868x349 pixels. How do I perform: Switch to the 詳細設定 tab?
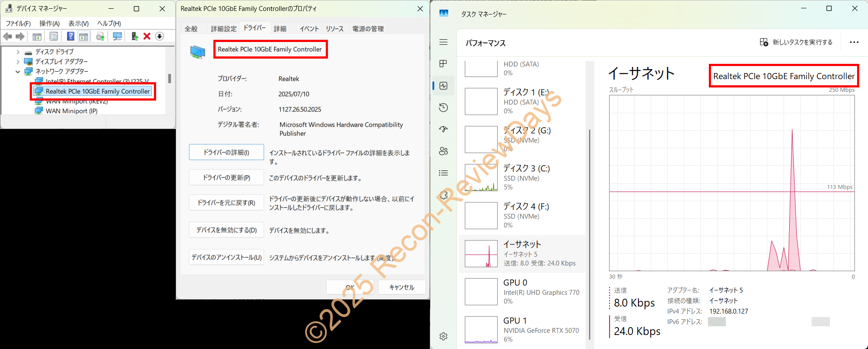(223, 29)
